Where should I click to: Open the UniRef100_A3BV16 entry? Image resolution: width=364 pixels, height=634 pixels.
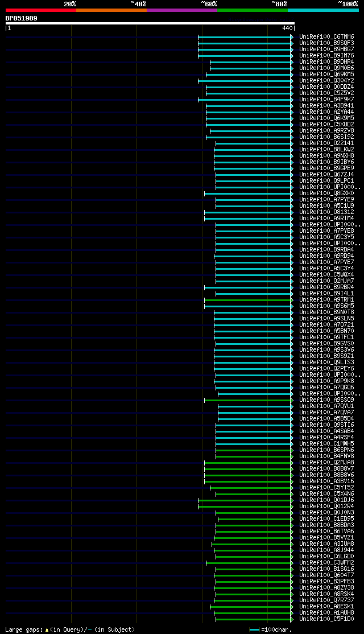pyautogui.click(x=327, y=481)
